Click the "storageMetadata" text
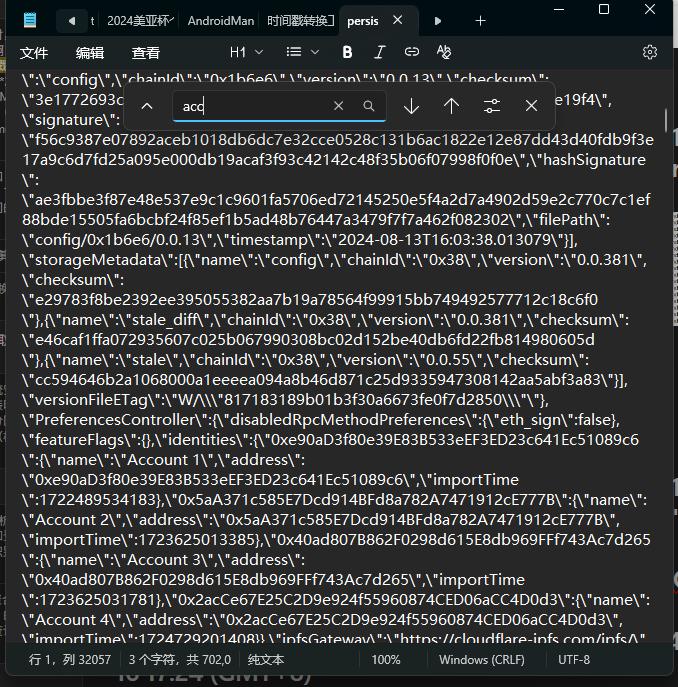Screen dimensions: 678x687 (x=98, y=260)
